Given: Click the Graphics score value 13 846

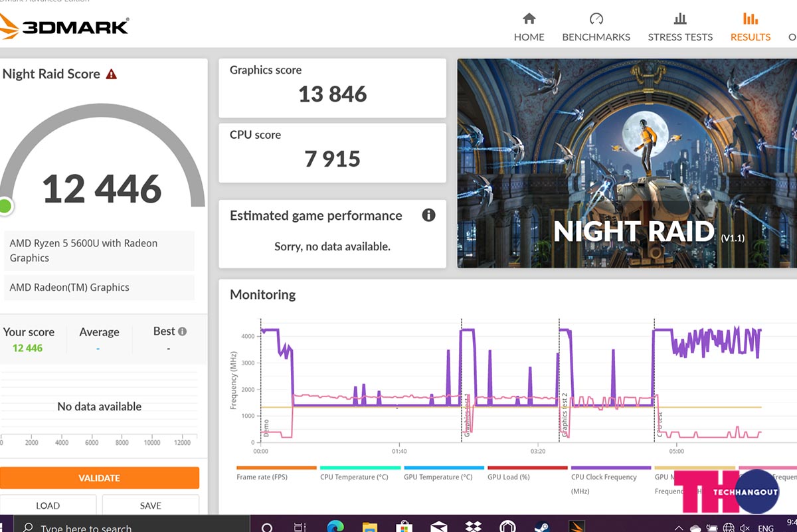Looking at the screenshot, I should (333, 94).
